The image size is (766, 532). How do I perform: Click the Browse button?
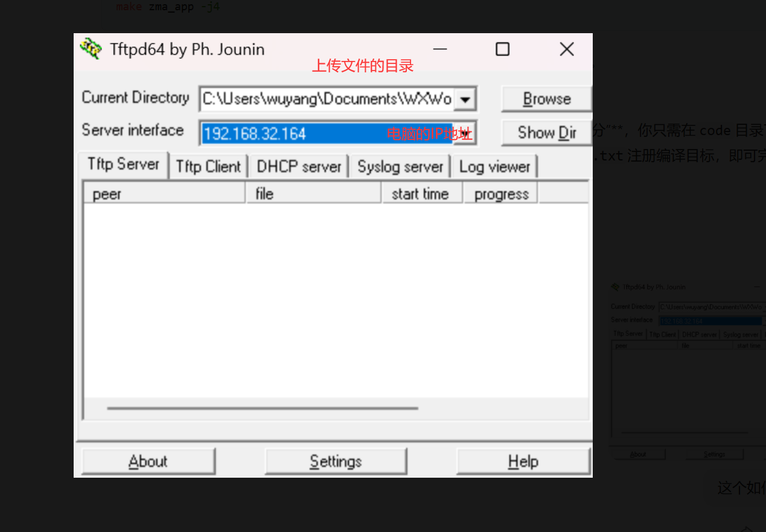[547, 99]
